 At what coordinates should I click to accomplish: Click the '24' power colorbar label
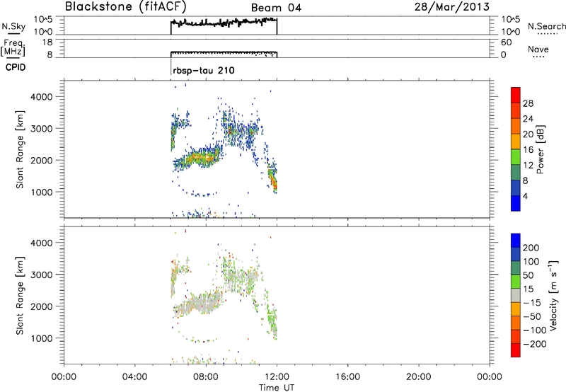[528, 119]
